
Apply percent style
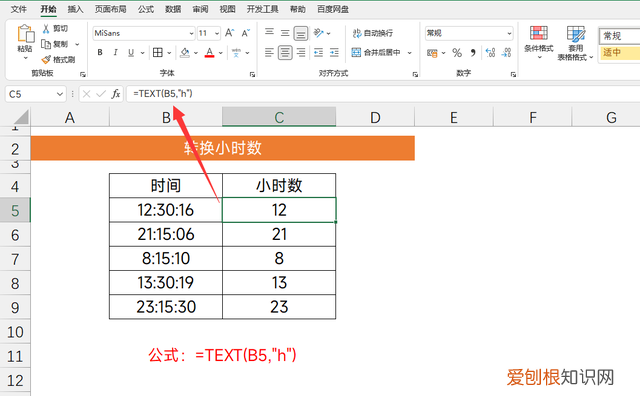click(457, 53)
